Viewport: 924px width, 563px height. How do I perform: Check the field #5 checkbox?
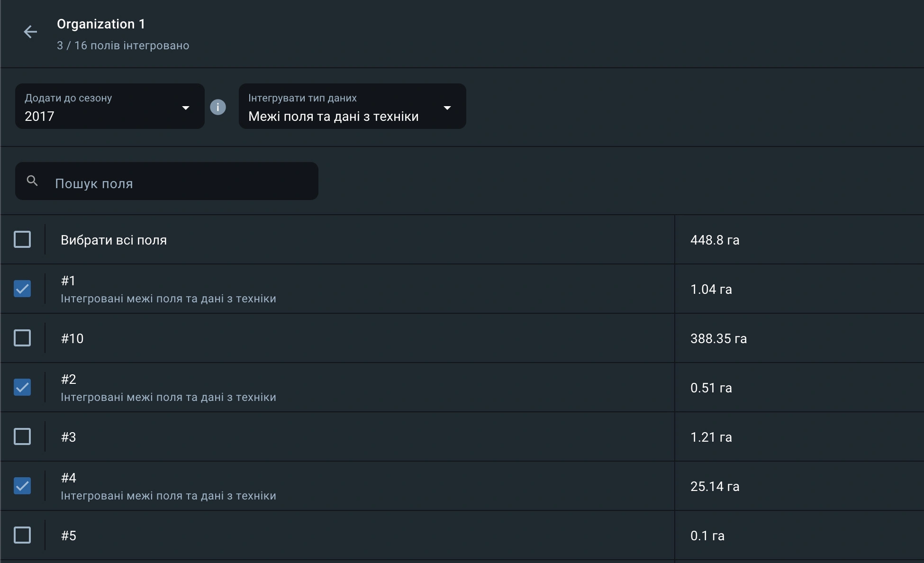(x=22, y=535)
